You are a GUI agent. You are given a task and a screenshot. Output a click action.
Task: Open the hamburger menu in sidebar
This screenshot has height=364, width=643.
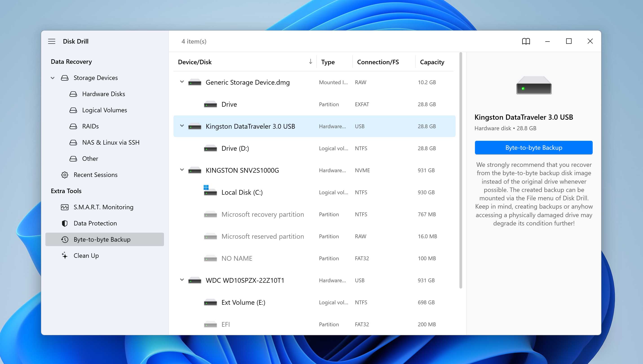[52, 41]
